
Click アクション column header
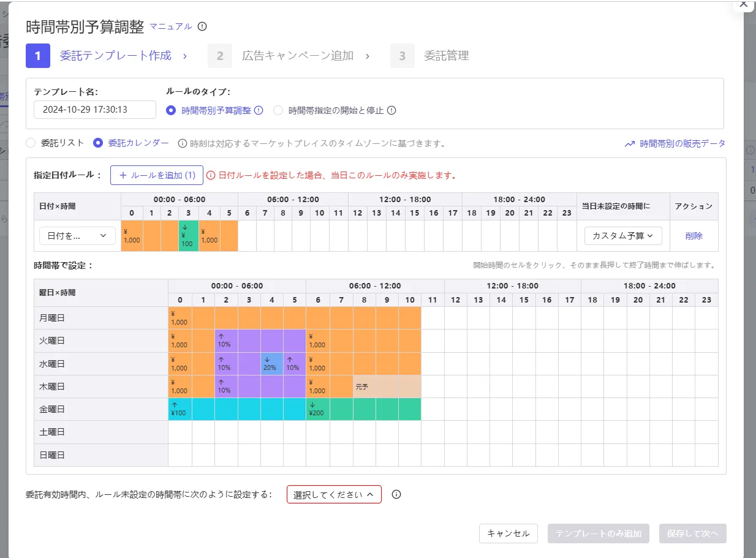[694, 206]
